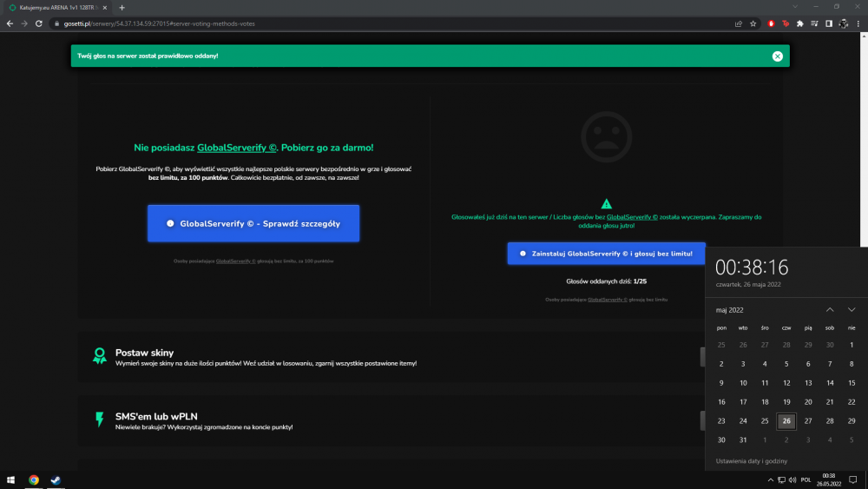This screenshot has height=489, width=868.
Task: Go to next month in calendar
Action: [852, 309]
